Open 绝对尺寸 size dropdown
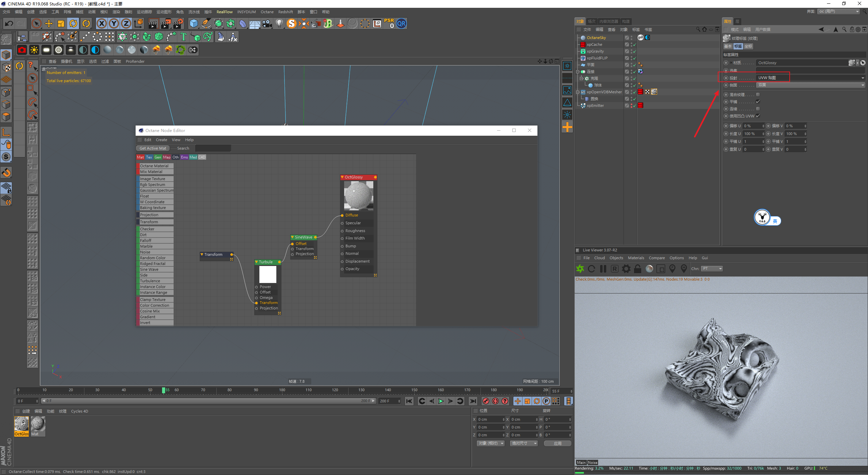This screenshot has height=475, width=868. 524,443
